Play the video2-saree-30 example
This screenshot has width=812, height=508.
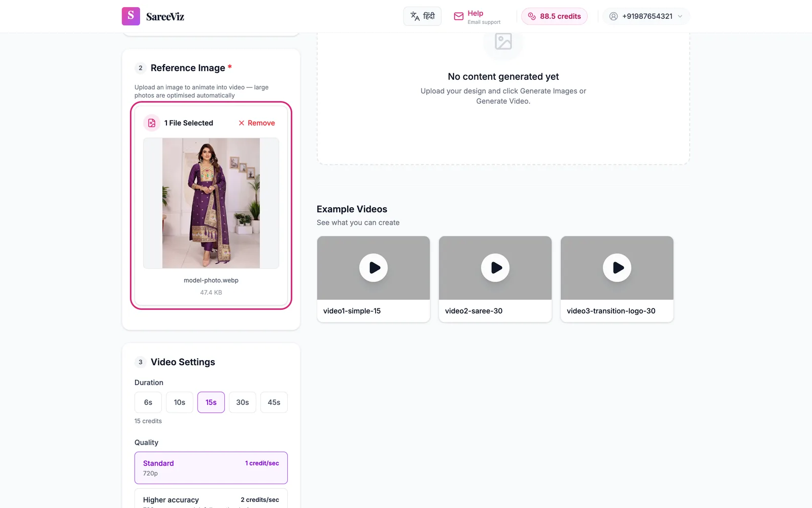coord(495,268)
